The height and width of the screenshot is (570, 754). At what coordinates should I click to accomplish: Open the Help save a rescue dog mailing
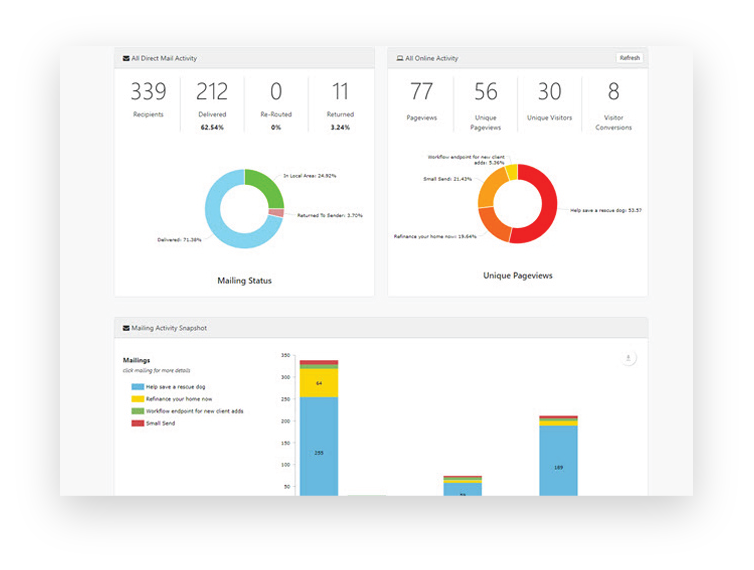pos(176,387)
